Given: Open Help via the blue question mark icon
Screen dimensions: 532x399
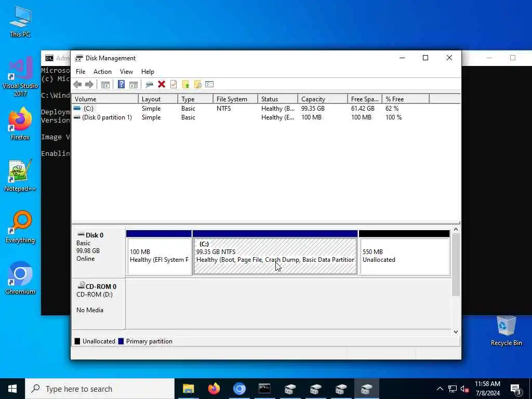Looking at the screenshot, I should click(x=121, y=85).
